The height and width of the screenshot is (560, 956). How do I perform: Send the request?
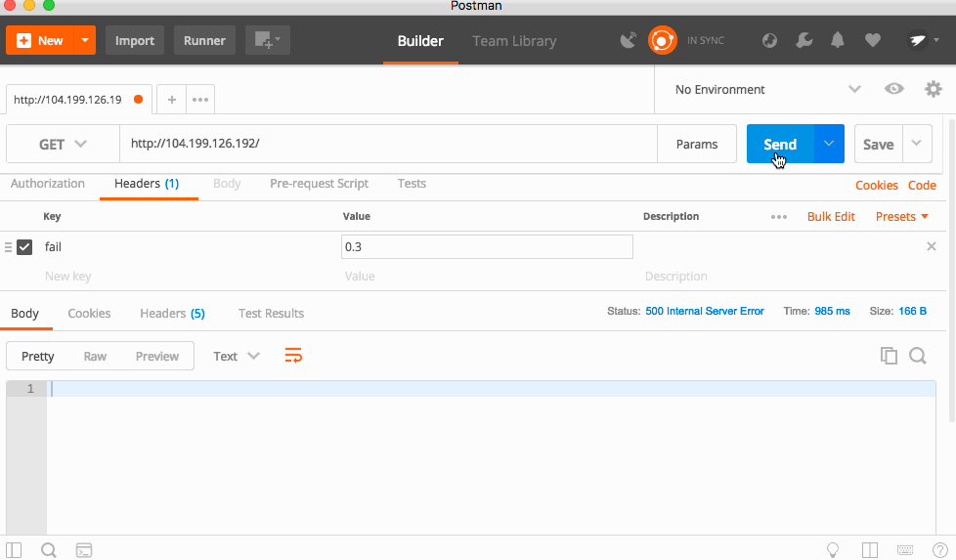(780, 144)
